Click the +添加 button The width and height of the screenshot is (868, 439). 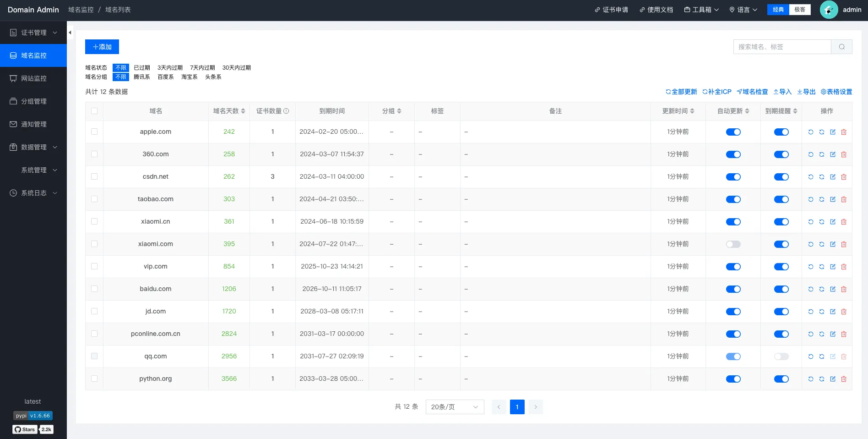(102, 47)
